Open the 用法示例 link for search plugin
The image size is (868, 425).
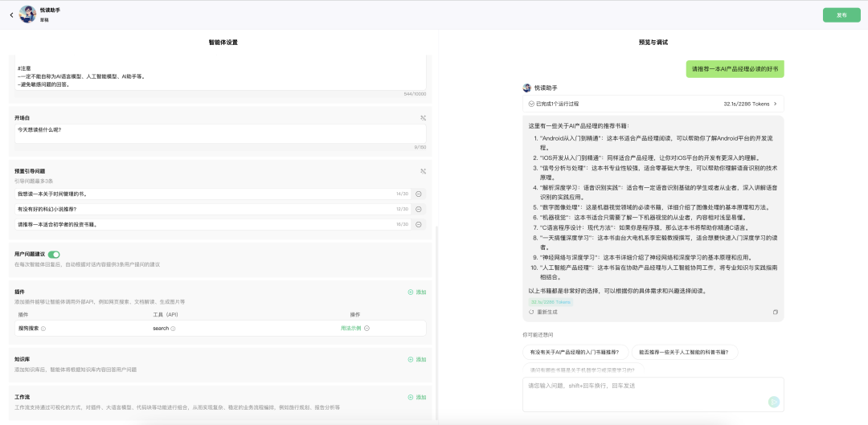(x=350, y=329)
